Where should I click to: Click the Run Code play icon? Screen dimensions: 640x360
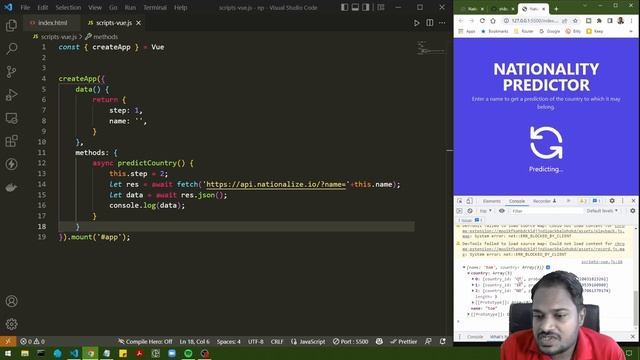coord(416,23)
